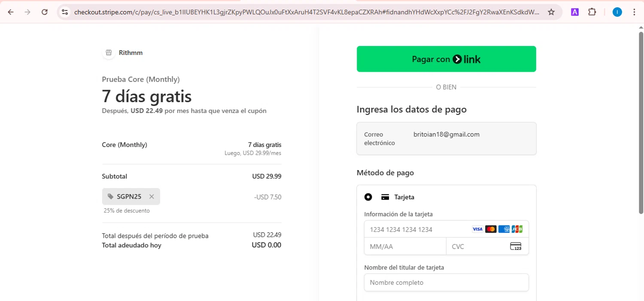Screen dimensions: 644x301
Task: Click the USD 22.49 post-trial total
Action: pyautogui.click(x=267, y=235)
